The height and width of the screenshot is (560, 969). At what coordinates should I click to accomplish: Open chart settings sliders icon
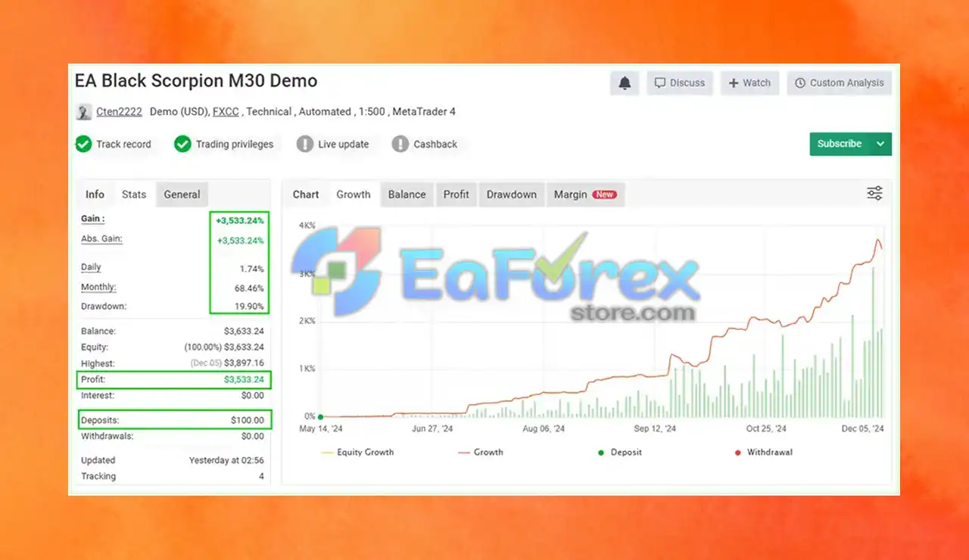(x=874, y=194)
